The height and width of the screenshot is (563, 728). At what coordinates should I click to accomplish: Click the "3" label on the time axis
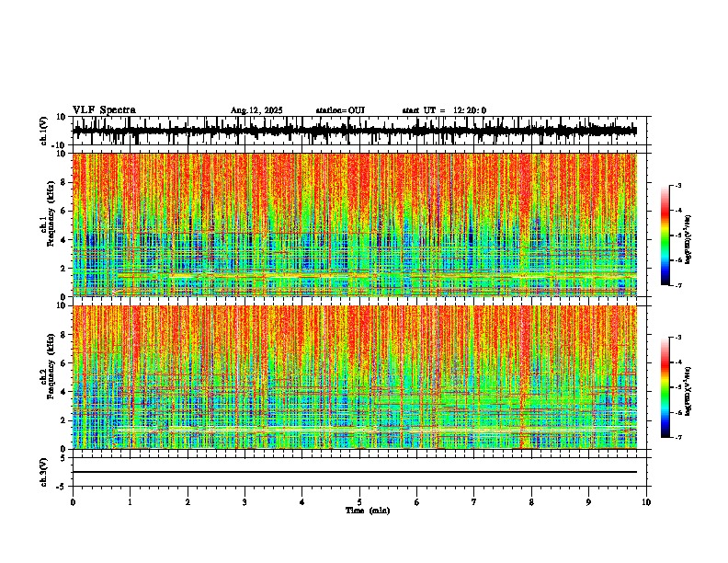pyautogui.click(x=245, y=502)
